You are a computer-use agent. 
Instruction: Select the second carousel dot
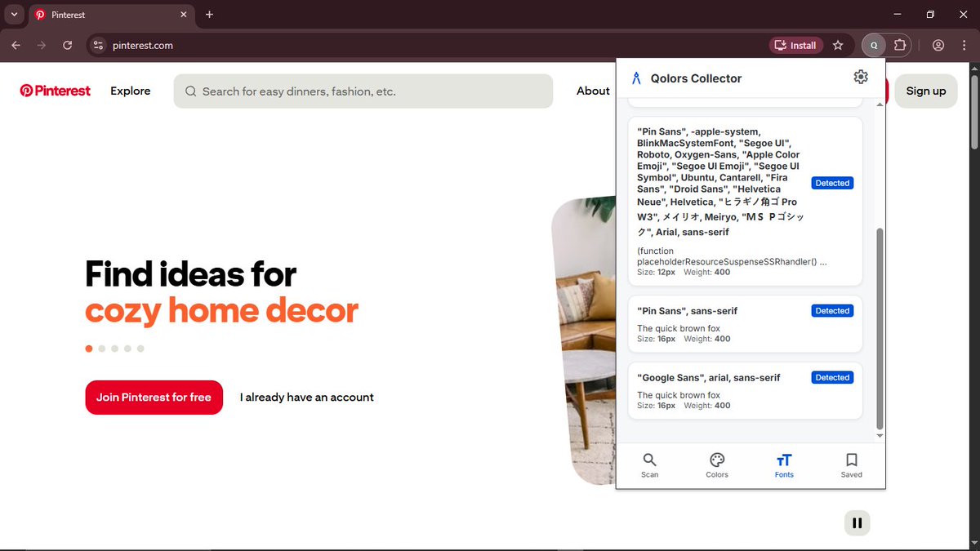pos(101,349)
